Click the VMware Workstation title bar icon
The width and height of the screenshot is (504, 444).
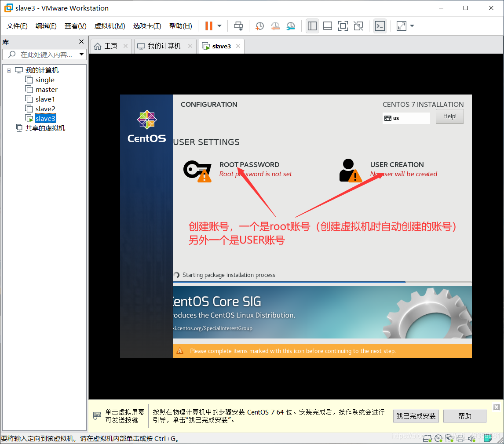pos(9,8)
